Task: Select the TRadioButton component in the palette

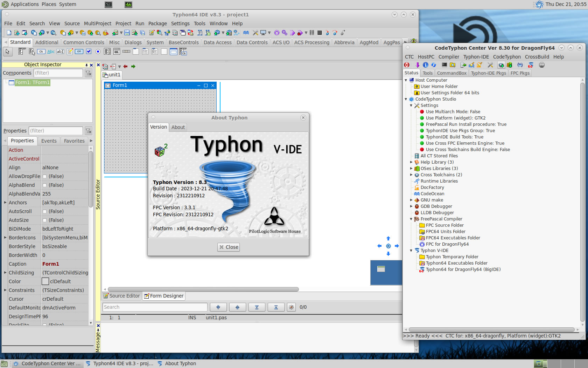Action: point(98,52)
